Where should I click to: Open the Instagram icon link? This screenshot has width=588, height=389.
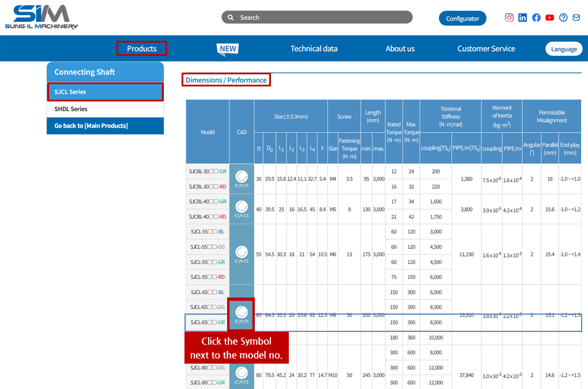click(509, 18)
